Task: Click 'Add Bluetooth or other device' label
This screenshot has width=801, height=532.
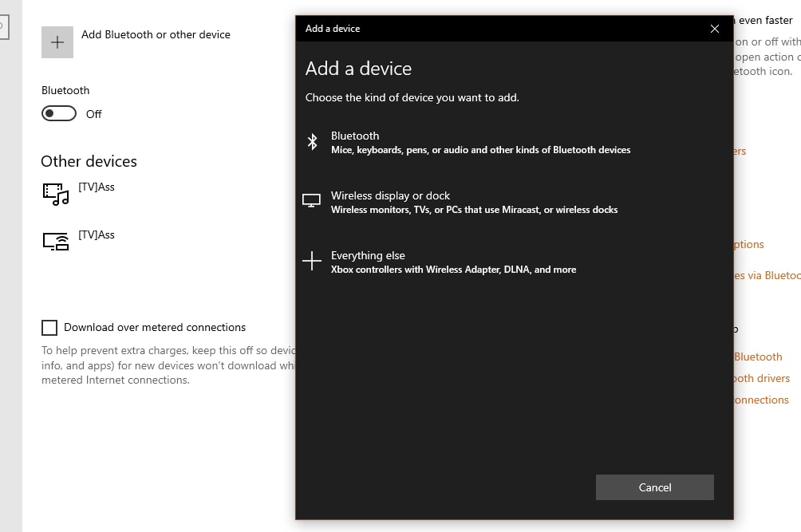Action: [x=156, y=34]
